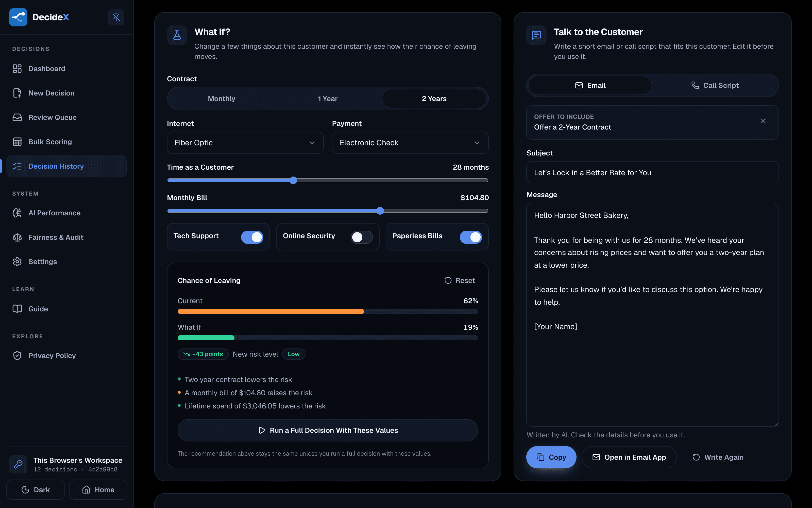This screenshot has width=812, height=508.
Task: Click the unpin sidebar icon
Action: pos(116,17)
